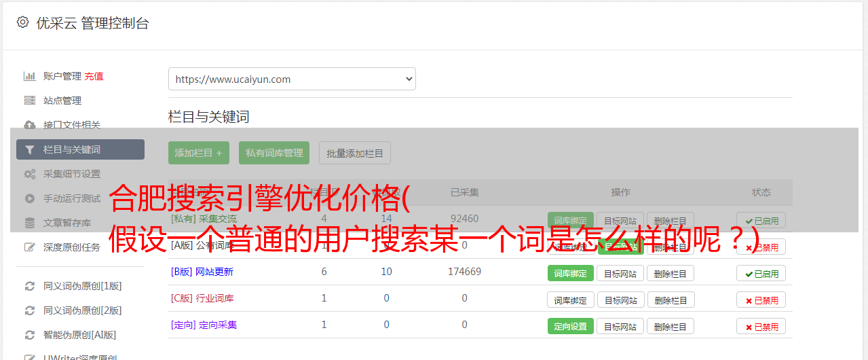Click the refresh icon for 同义词伪原创[2版]
868x360 pixels.
[x=30, y=310]
